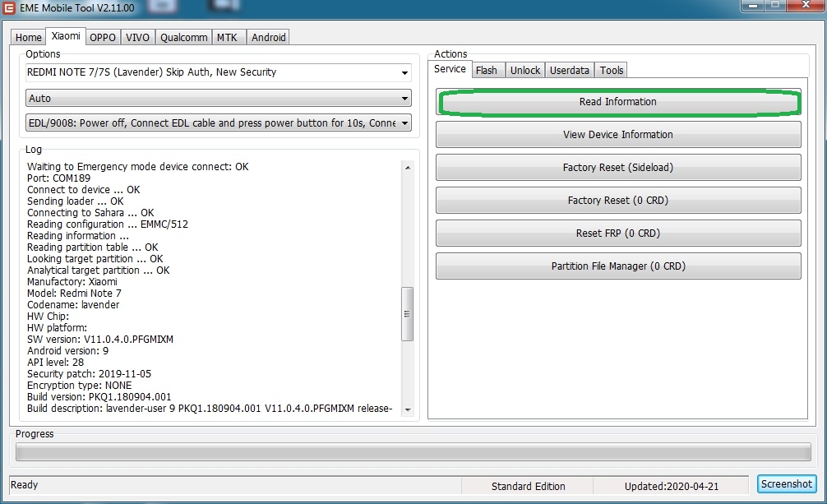Switch to the Qualcomm tab
827x504 pixels.
(183, 38)
